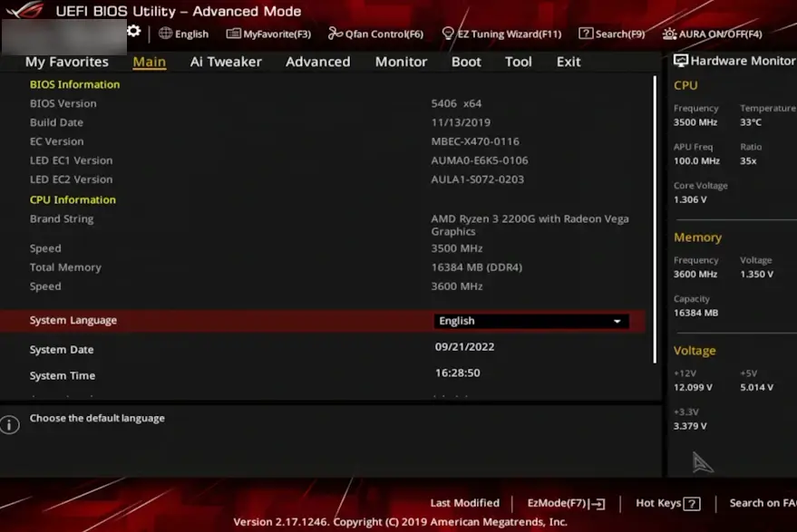
Task: Click the +12V 12.099 V reading
Action: click(693, 387)
